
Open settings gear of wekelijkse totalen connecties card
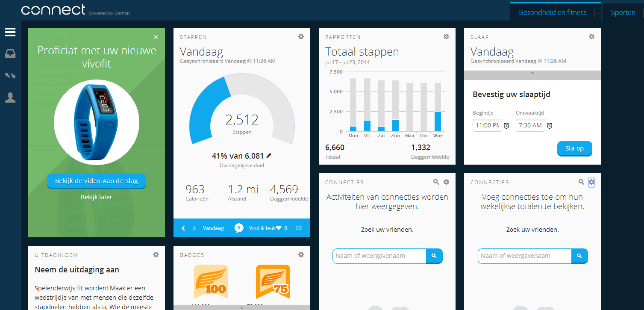point(591,182)
